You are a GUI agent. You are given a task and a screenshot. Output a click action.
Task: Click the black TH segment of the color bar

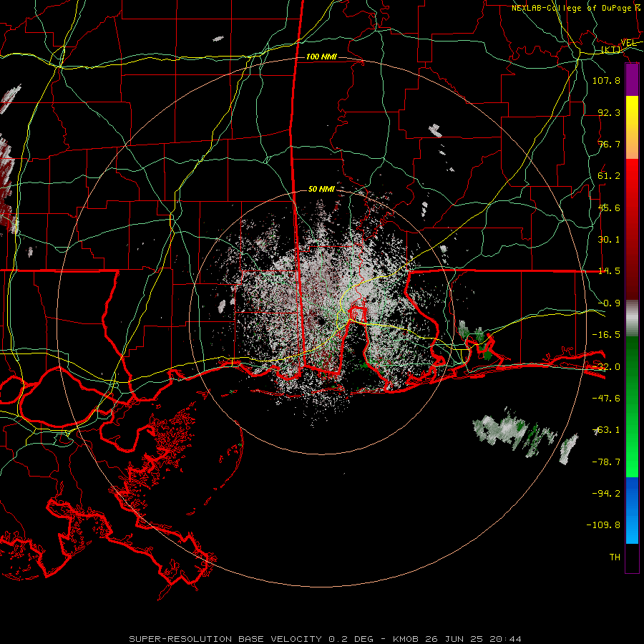pos(632,557)
